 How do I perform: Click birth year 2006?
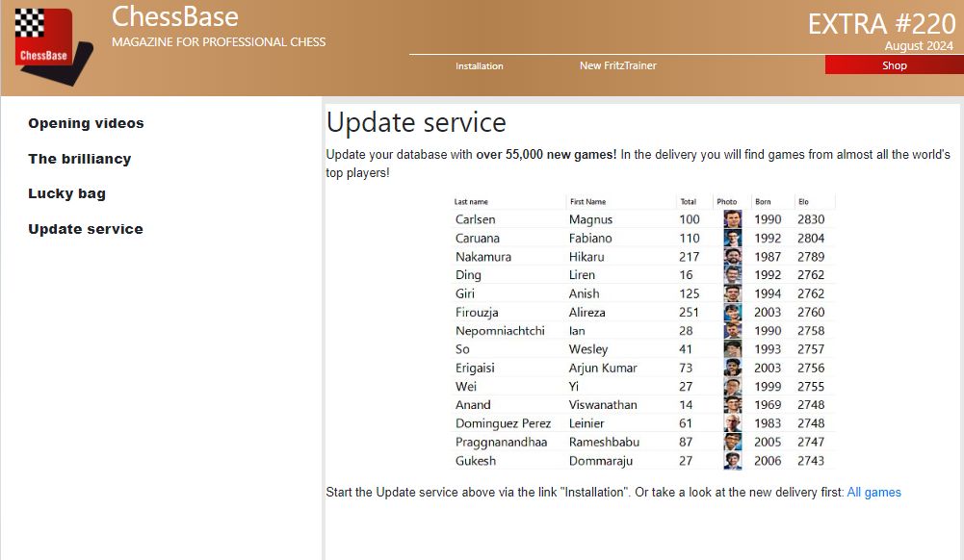[768, 461]
